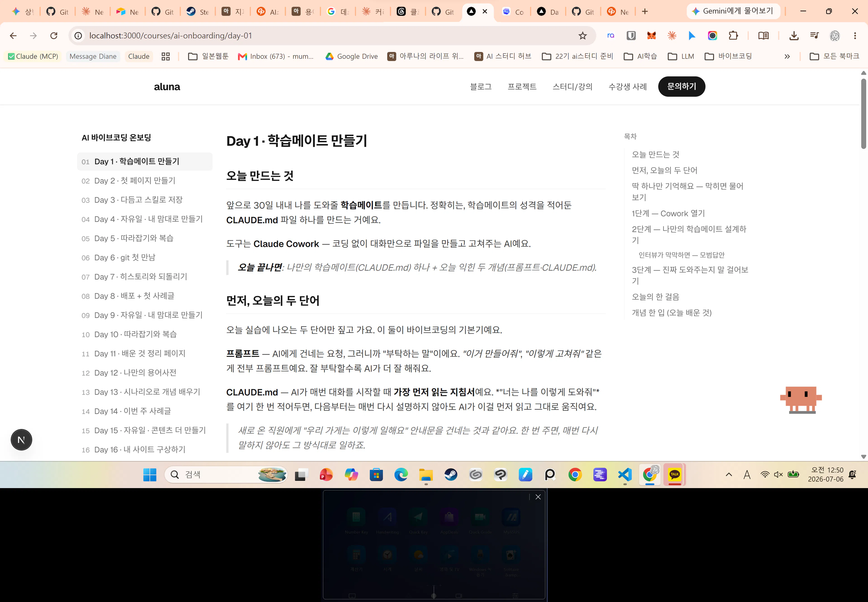Open the Inbox (673) Gmail bookmark
The height and width of the screenshot is (602, 868).
tap(276, 56)
